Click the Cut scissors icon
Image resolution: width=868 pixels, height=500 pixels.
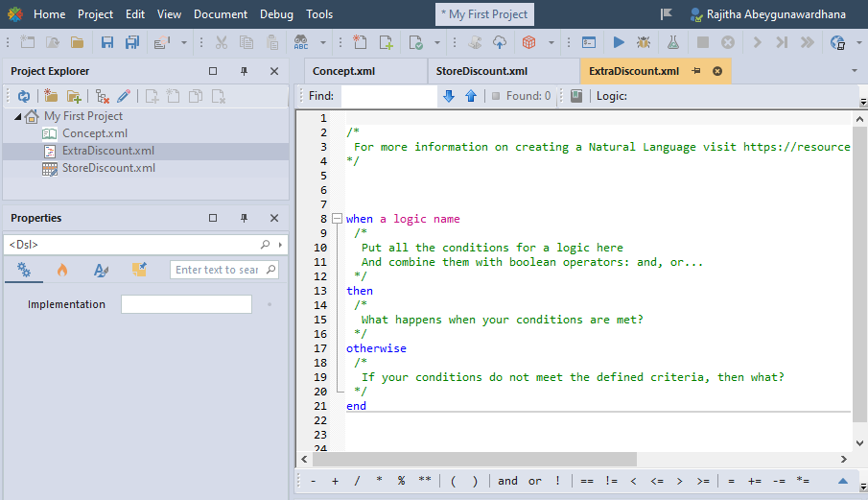pyautogui.click(x=222, y=42)
